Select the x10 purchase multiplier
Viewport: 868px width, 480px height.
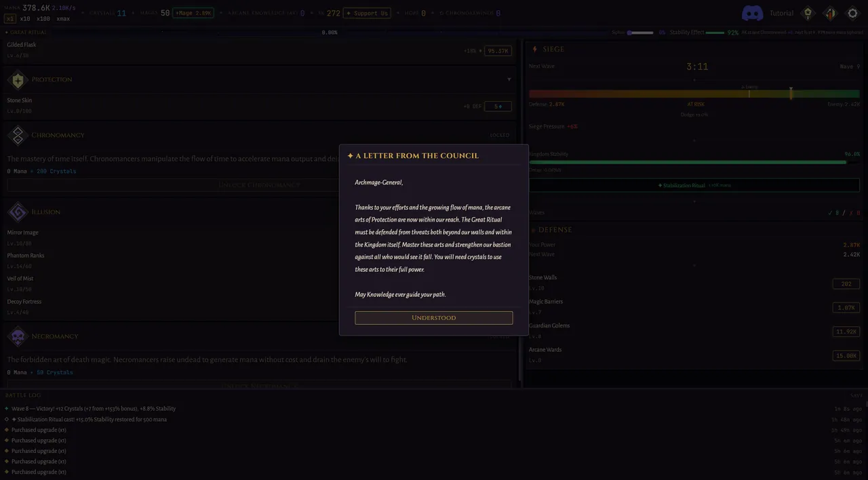click(x=25, y=19)
